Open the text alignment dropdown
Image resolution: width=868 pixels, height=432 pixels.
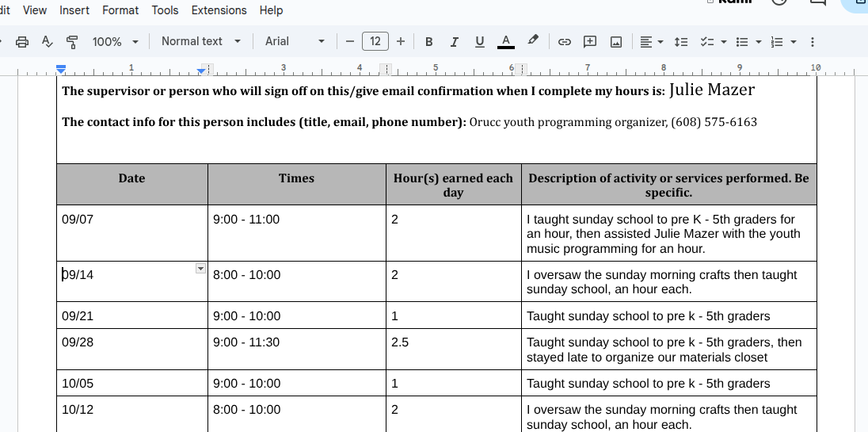652,41
